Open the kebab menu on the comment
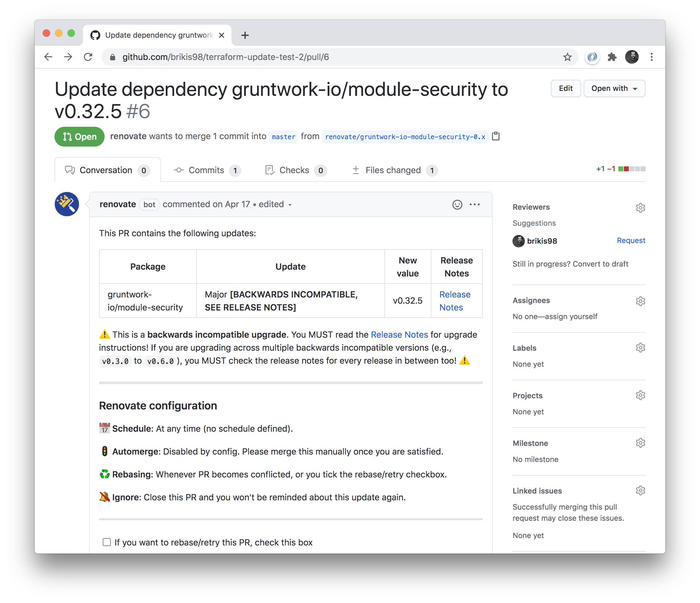This screenshot has width=700, height=603. [x=475, y=204]
